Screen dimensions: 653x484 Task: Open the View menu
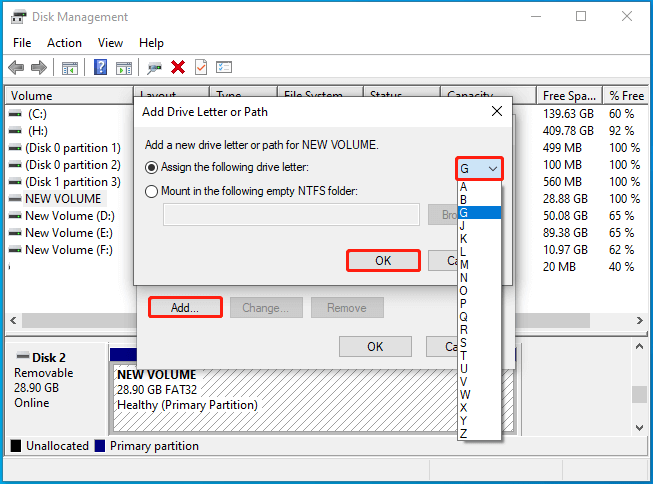(x=110, y=43)
